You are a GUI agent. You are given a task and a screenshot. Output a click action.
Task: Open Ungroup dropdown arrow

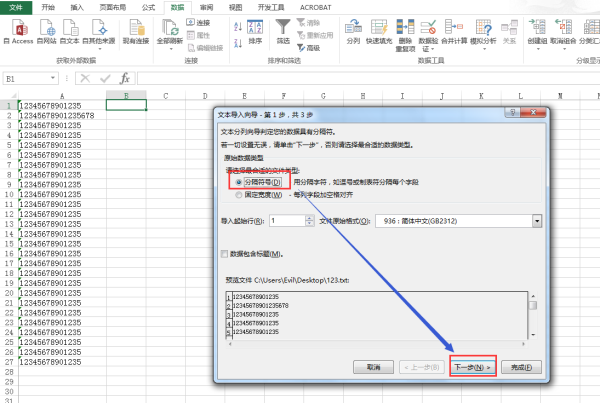coord(564,49)
